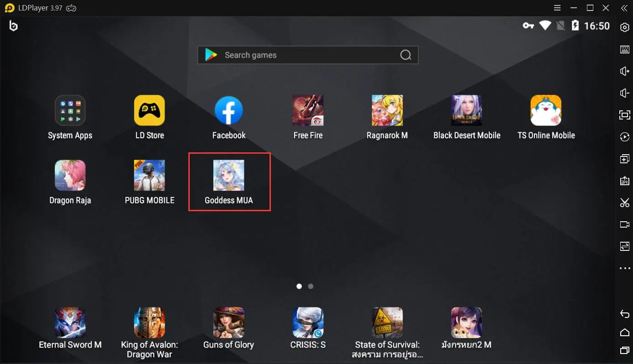Start video recording icon
633x364 pixels.
point(625,224)
